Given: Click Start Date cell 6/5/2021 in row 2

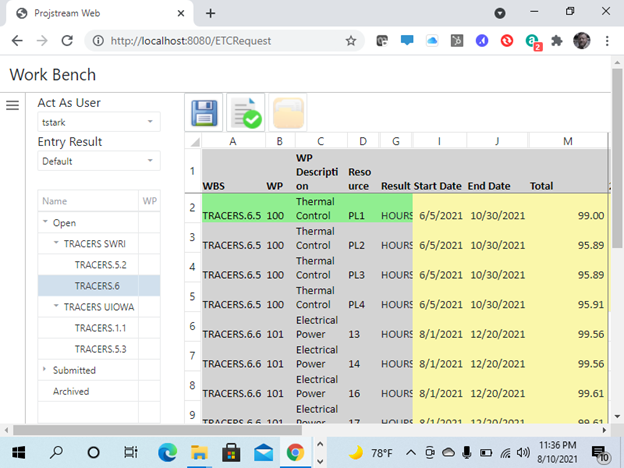Looking at the screenshot, I should click(440, 208).
